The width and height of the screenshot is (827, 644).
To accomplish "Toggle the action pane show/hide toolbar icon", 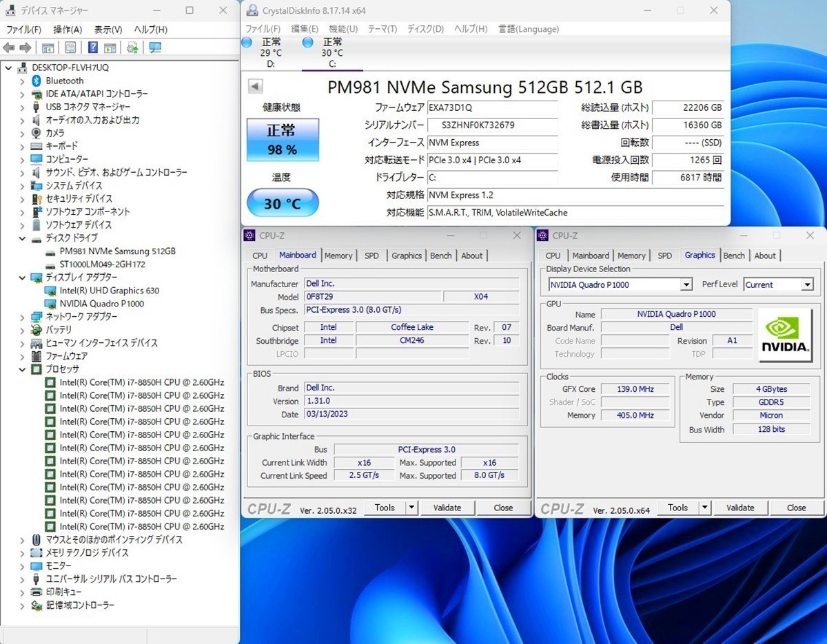I will pyautogui.click(x=110, y=48).
